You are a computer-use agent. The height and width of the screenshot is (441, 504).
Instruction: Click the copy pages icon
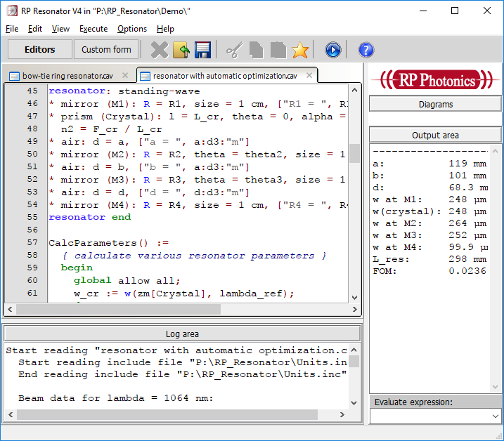tap(256, 50)
